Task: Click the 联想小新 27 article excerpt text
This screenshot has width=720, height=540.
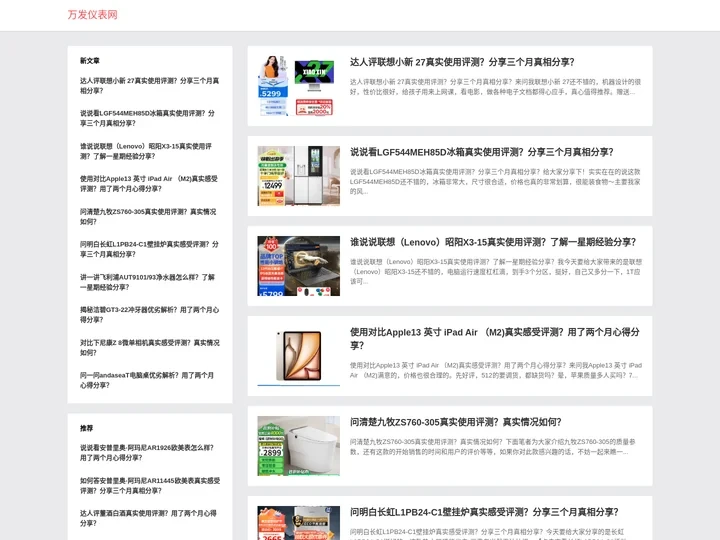Action: tap(495, 87)
